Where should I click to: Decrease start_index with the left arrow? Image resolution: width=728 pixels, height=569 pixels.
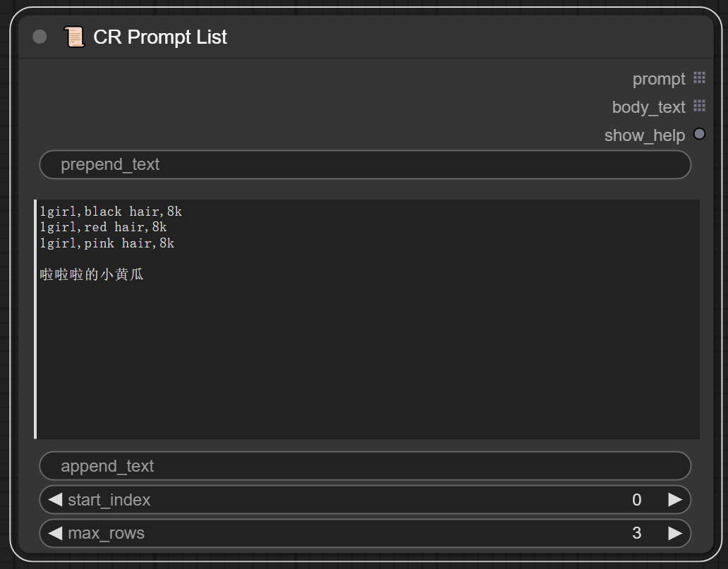55,500
